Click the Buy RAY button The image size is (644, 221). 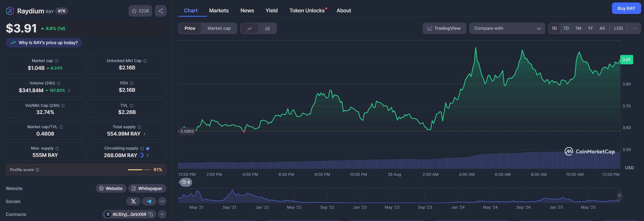click(626, 8)
